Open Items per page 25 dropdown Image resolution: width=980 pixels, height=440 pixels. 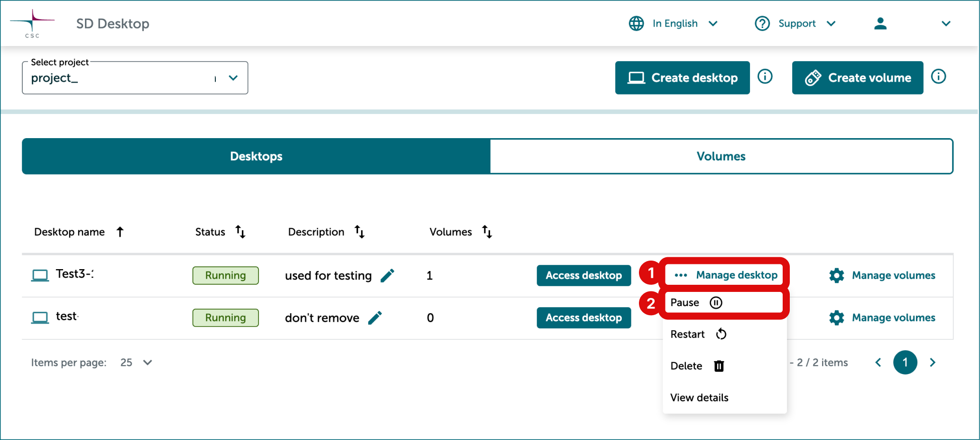tap(136, 363)
